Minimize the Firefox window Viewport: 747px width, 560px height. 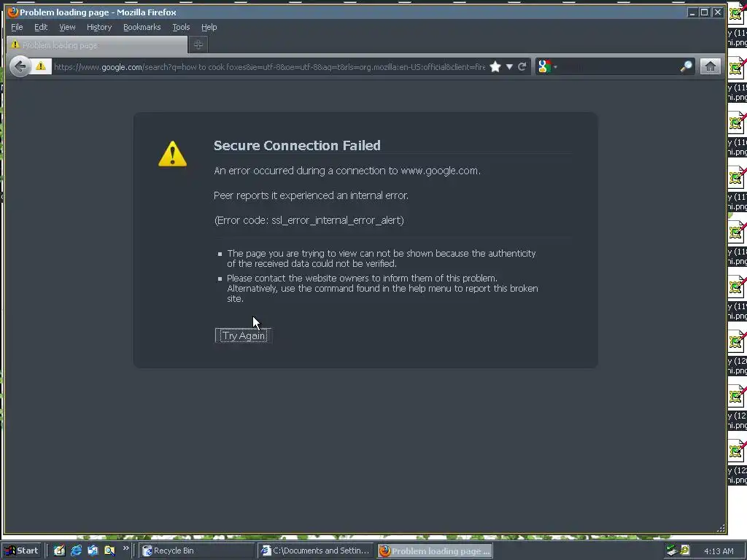coord(692,12)
